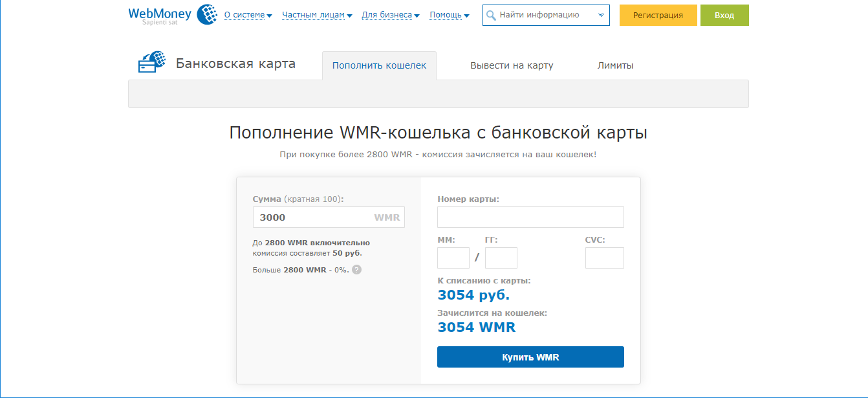Open the «О системе» menu
The width and height of the screenshot is (868, 398).
[248, 15]
